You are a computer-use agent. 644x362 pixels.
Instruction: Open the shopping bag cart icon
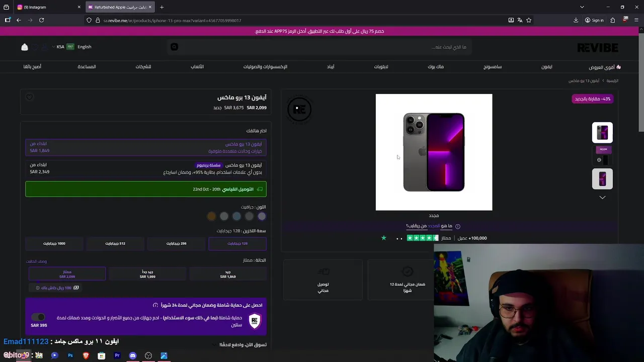[x=24, y=47]
